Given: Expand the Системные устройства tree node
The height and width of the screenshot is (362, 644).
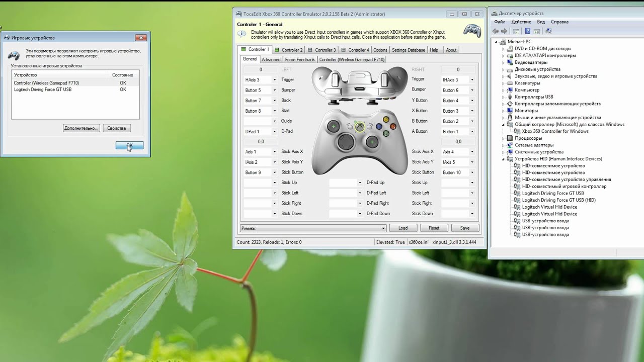Looking at the screenshot, I should click(503, 152).
